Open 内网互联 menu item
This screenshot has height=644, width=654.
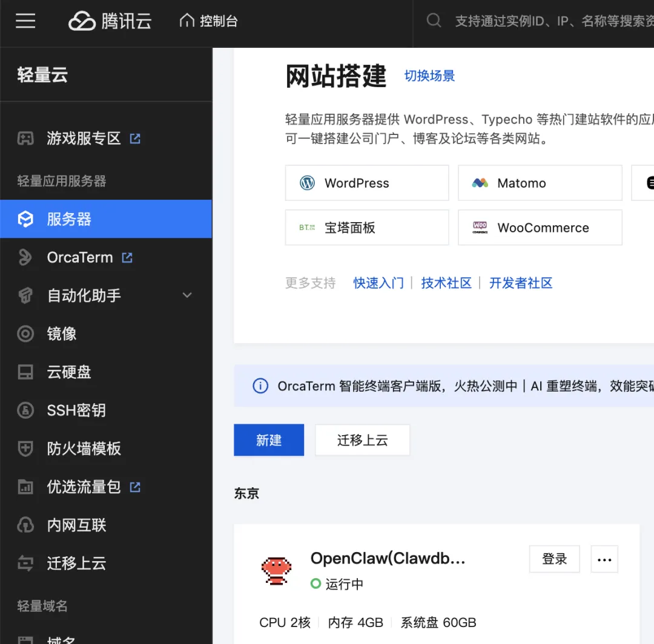(76, 525)
